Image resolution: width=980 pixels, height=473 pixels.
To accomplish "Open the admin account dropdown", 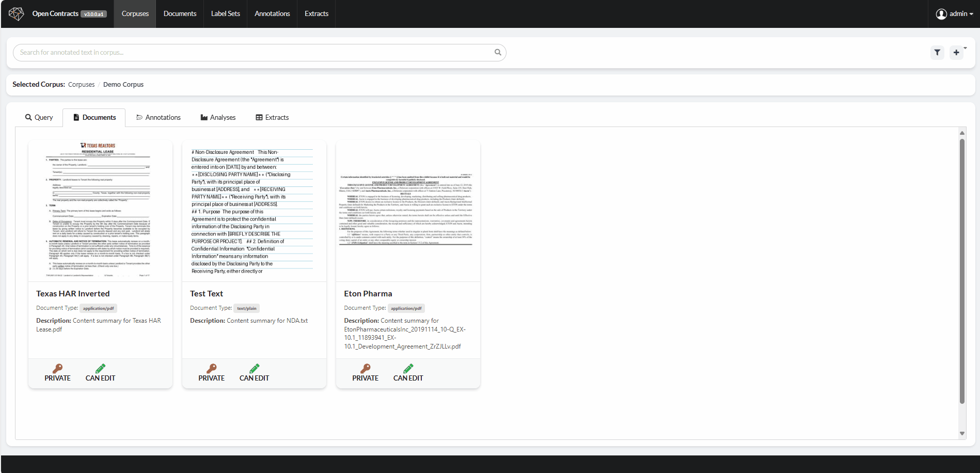I will pos(955,13).
